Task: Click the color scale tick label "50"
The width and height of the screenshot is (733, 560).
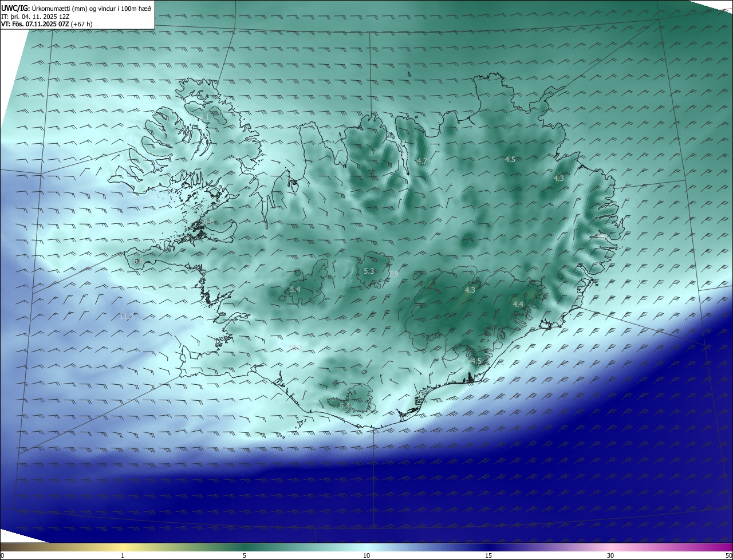Action: pos(728,555)
